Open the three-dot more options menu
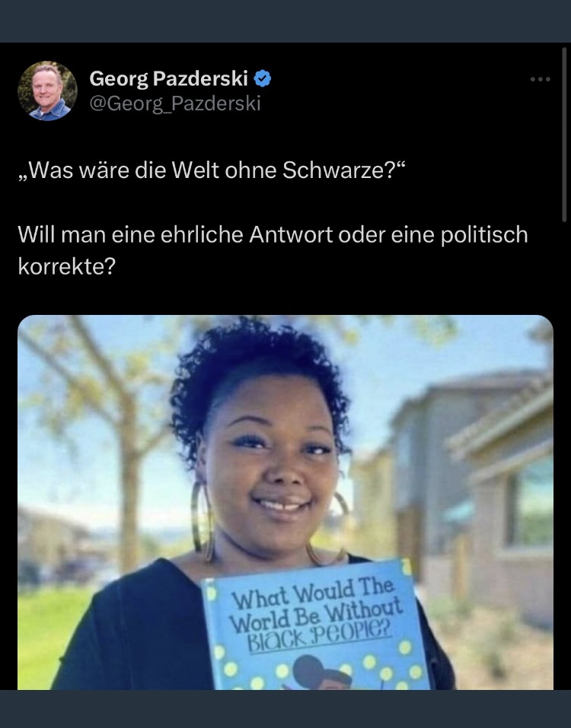This screenshot has width=571, height=728. click(541, 79)
